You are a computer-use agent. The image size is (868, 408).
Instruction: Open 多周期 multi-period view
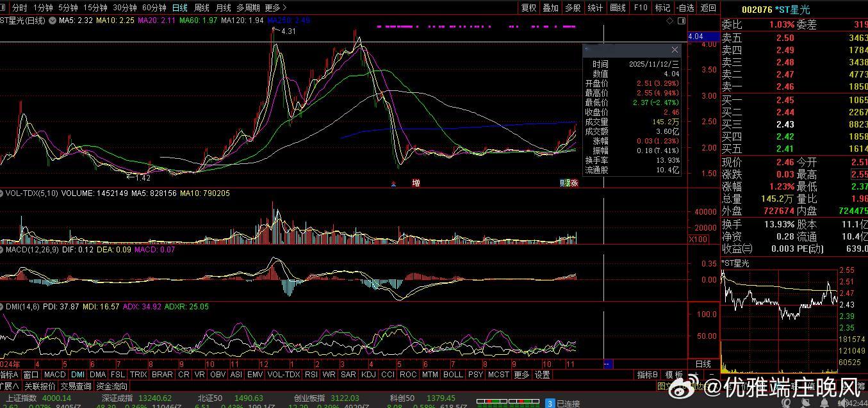pos(248,8)
